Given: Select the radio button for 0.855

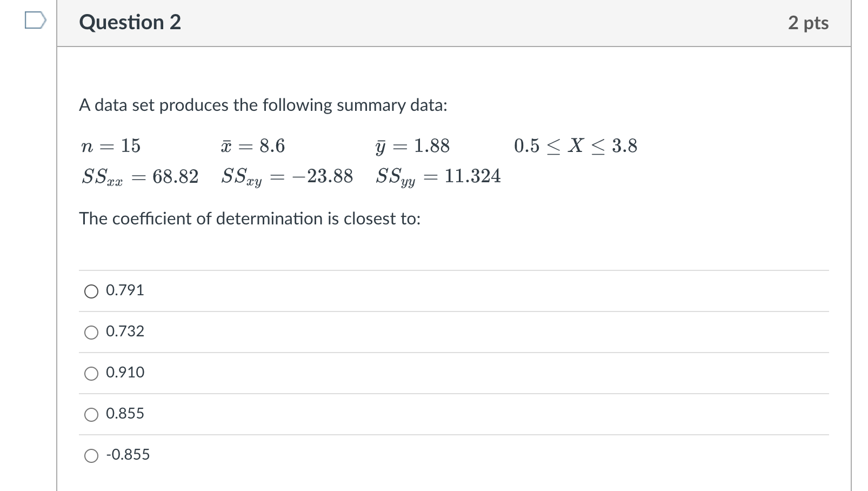Looking at the screenshot, I should pos(91,414).
